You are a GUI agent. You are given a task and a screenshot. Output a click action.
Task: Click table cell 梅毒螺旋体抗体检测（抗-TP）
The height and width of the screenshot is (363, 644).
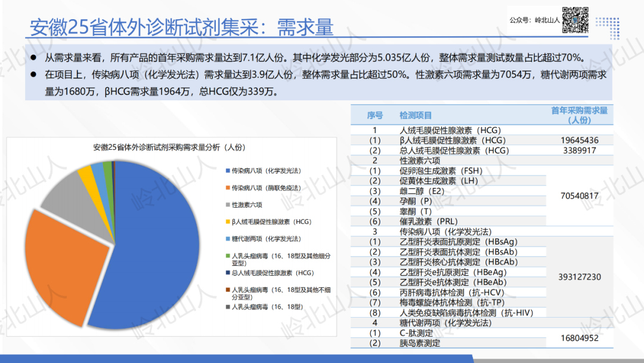(x=452, y=302)
